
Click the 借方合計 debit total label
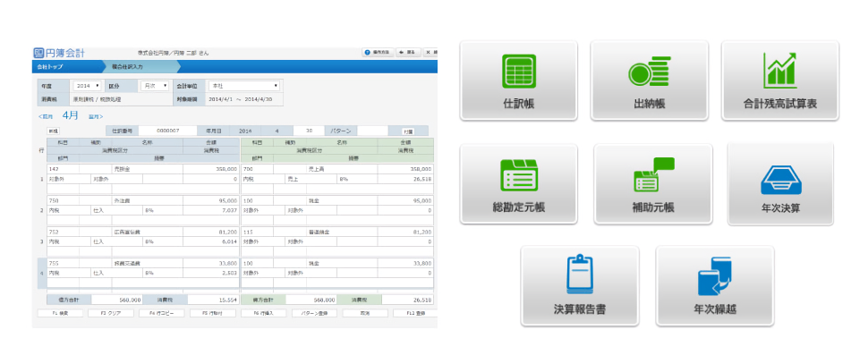click(69, 300)
